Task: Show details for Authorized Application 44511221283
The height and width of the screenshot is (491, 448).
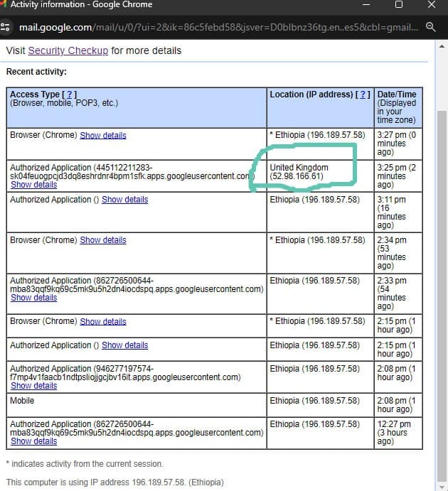Action: [34, 185]
